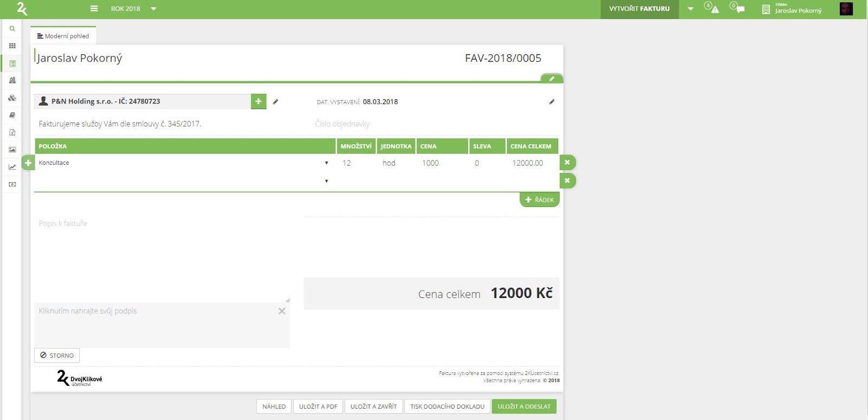Expand the Konzultace item dropdown
The height and width of the screenshot is (420, 868).
326,163
